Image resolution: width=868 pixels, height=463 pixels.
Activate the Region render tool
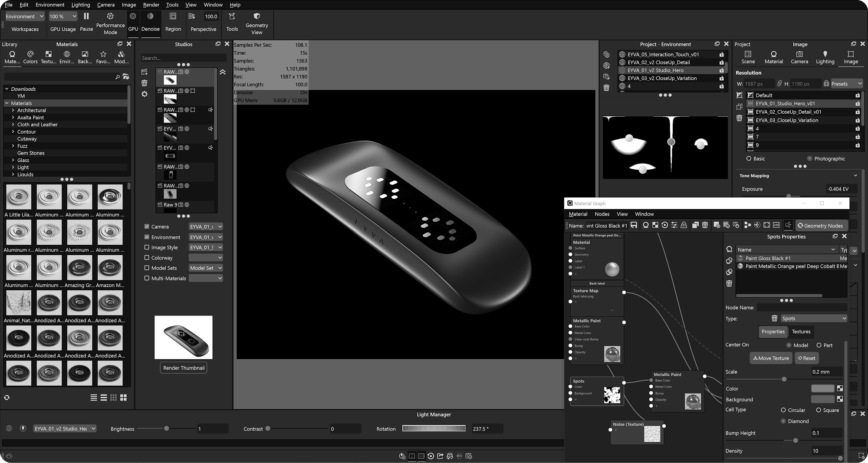click(x=173, y=22)
